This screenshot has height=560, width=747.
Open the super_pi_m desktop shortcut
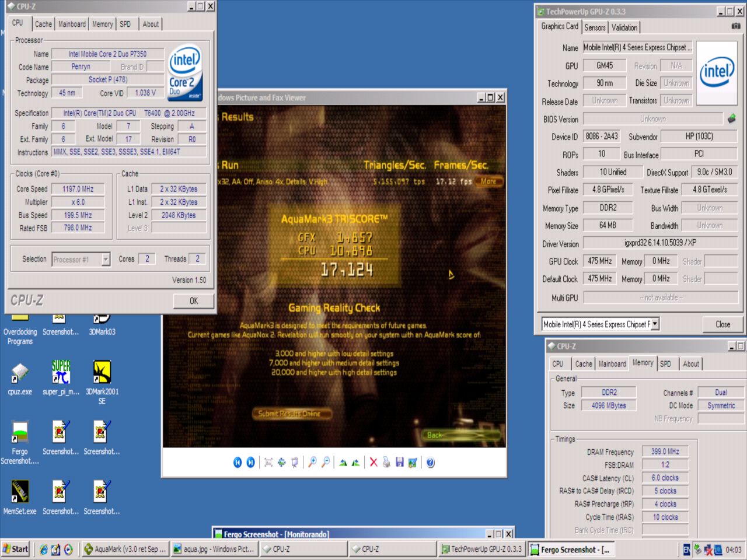click(x=61, y=377)
